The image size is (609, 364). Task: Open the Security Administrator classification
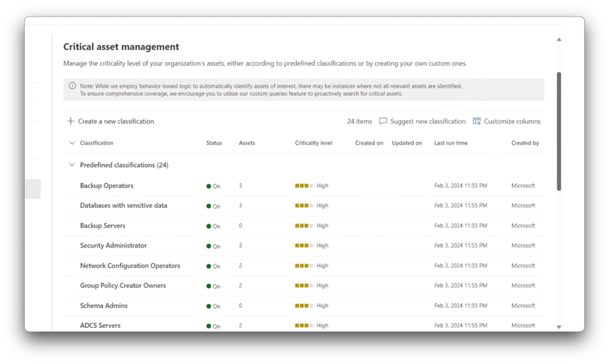(113, 246)
